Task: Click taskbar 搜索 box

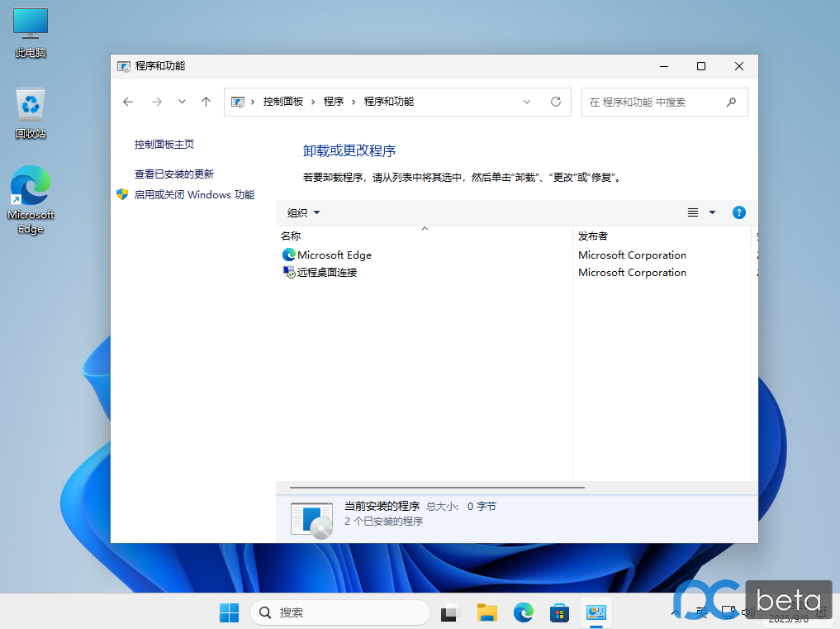Action: pos(341,612)
